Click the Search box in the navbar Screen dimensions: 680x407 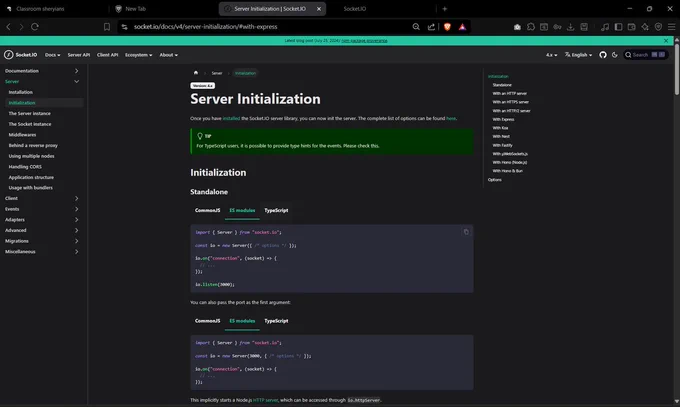[x=645, y=55]
